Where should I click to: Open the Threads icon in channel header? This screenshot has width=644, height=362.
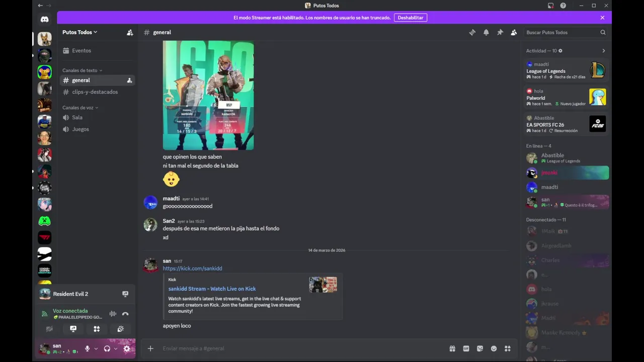coord(472,32)
